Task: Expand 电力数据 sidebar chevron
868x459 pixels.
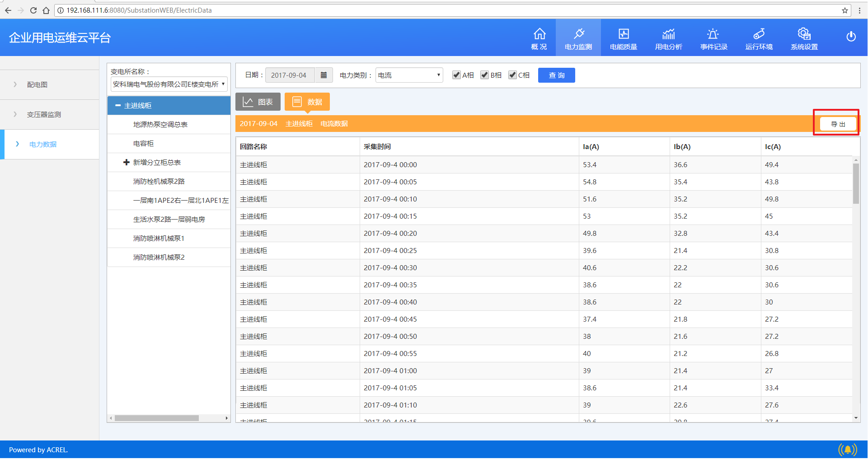Action: [x=17, y=144]
